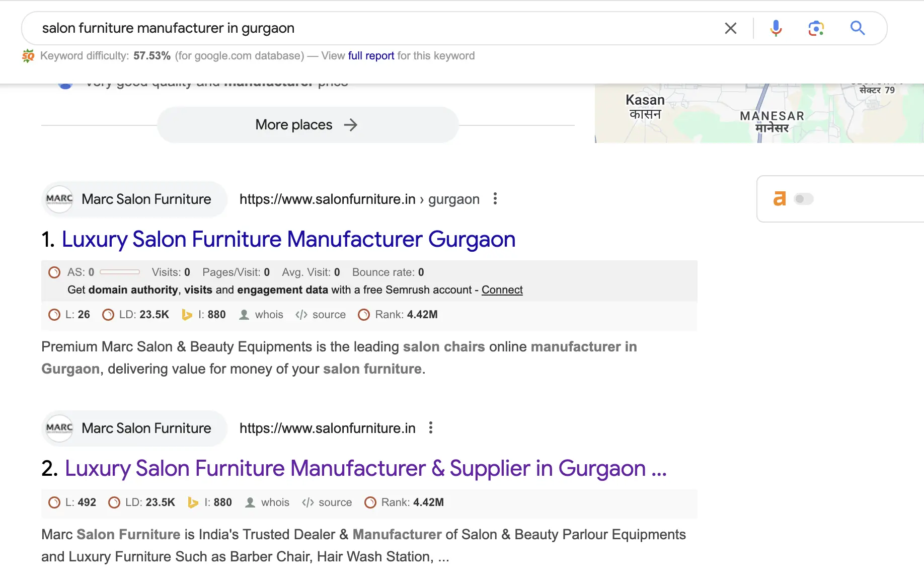Screen dimensions: 924x580
Task: Open three-dot menu for second result
Action: 431,428
